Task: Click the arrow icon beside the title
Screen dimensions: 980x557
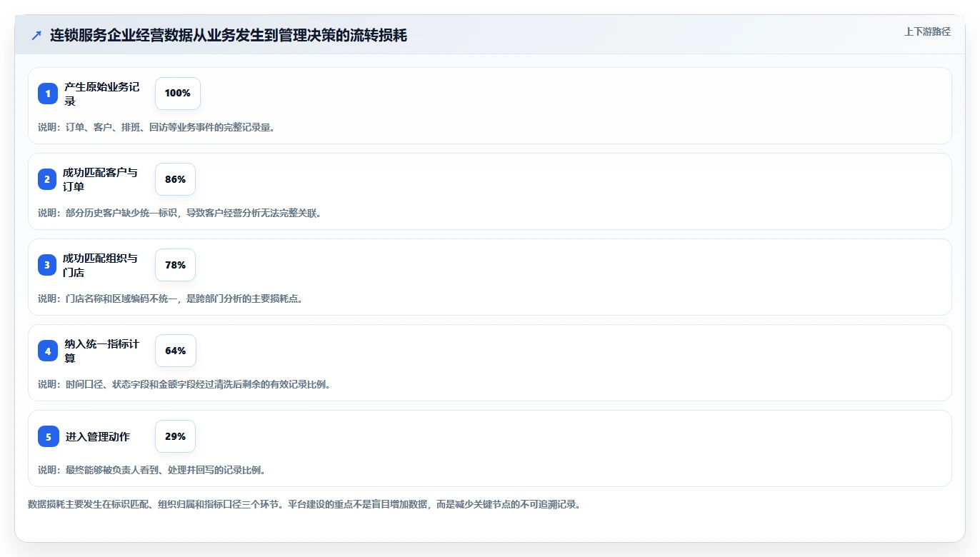Action: [36, 35]
